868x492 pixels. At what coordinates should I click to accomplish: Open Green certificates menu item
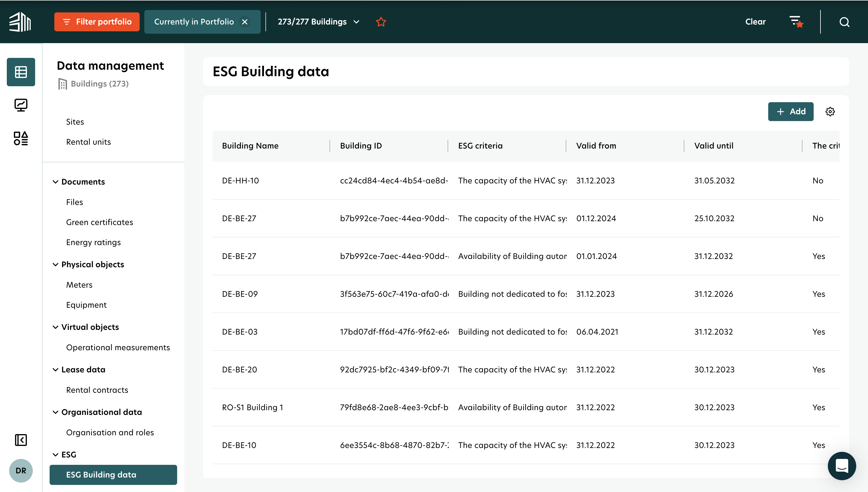pyautogui.click(x=99, y=222)
